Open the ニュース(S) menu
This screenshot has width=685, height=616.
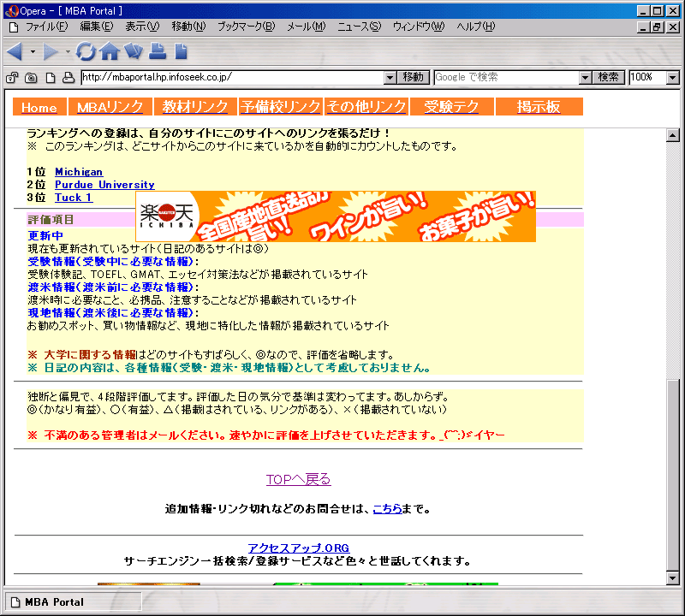click(x=359, y=27)
